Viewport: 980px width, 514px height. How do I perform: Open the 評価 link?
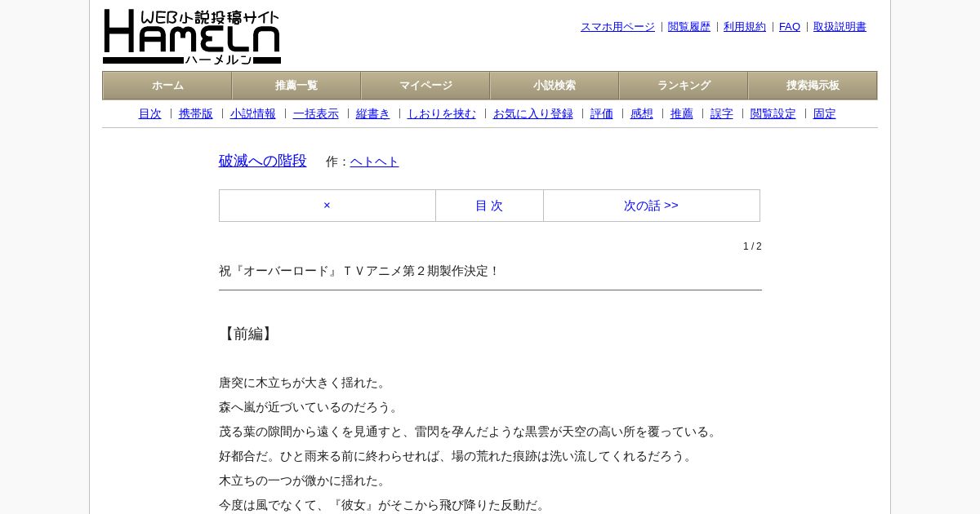tap(602, 114)
